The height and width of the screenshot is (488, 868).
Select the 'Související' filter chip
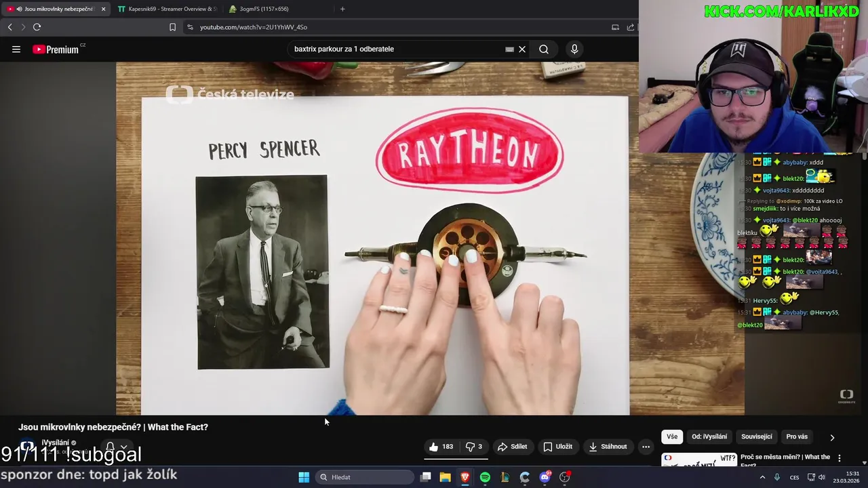click(x=757, y=437)
